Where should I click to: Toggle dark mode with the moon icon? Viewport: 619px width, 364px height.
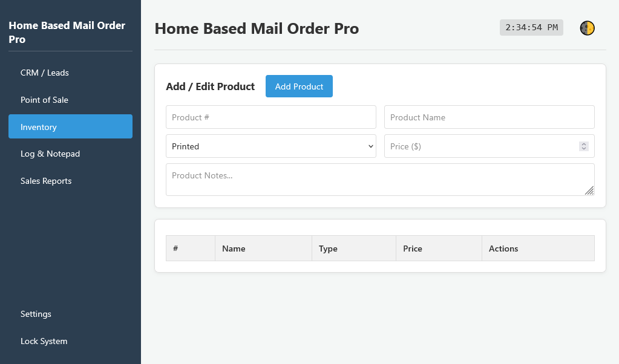click(x=587, y=28)
